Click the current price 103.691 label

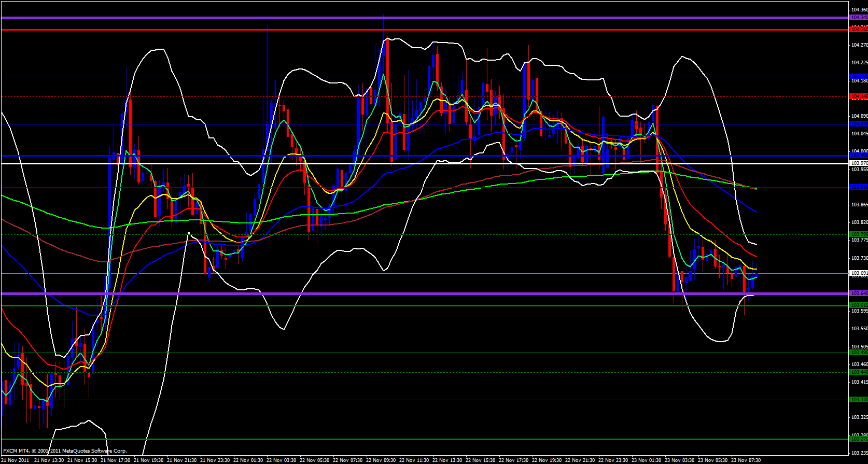click(x=858, y=273)
